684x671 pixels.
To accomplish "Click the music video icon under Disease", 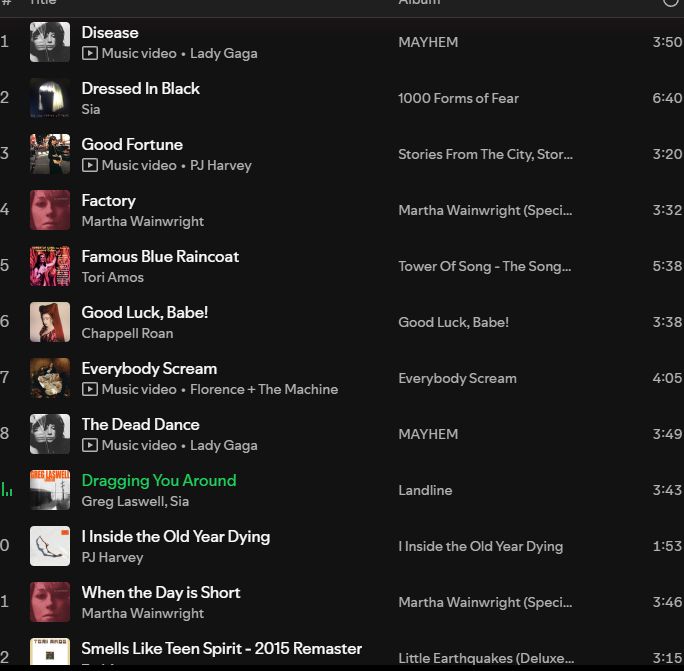I will tap(89, 53).
